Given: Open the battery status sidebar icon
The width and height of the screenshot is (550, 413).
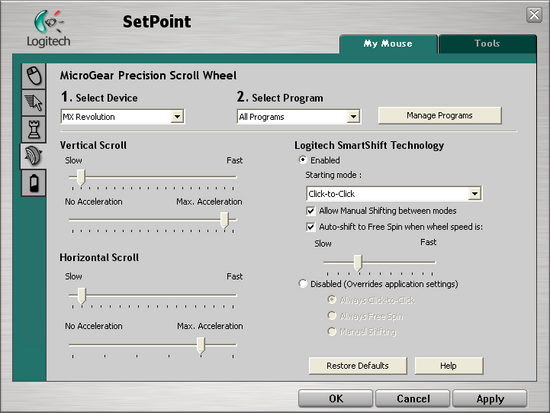Looking at the screenshot, I should (34, 183).
